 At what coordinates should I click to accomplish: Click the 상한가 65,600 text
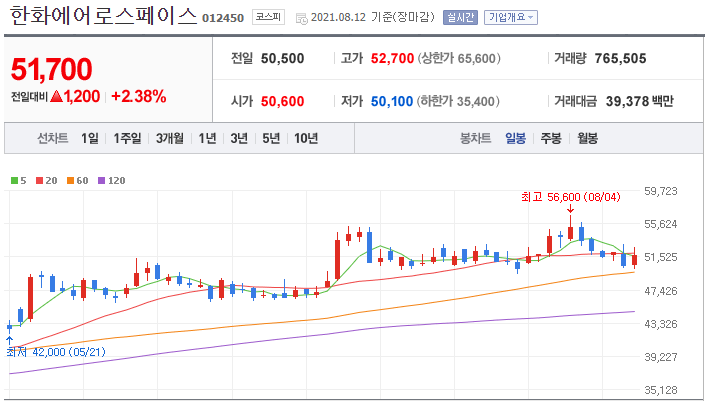coord(459,58)
